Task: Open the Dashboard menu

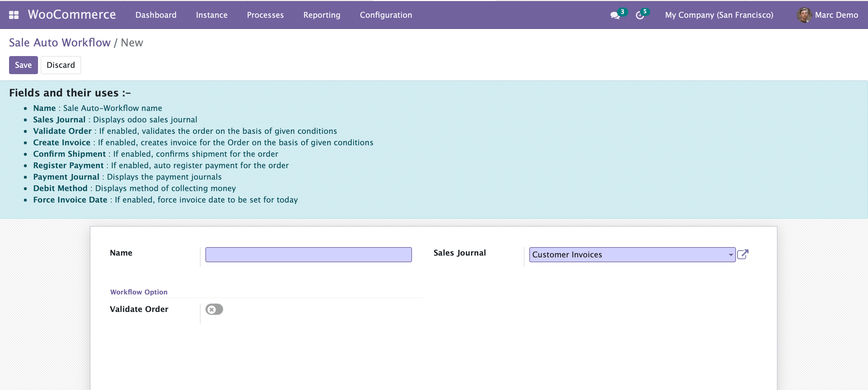Action: click(156, 15)
